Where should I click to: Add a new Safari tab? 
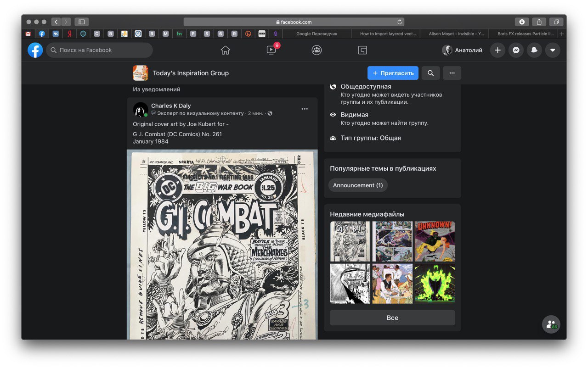tap(561, 33)
